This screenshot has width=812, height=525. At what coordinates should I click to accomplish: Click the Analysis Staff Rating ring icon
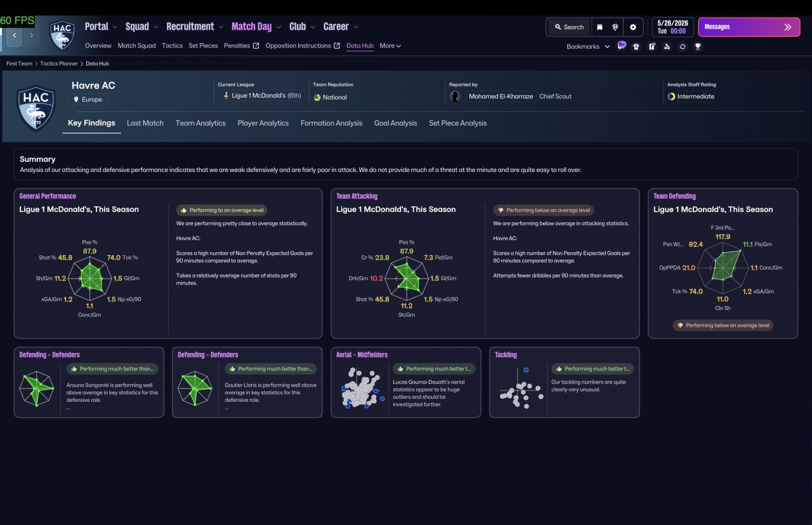point(671,96)
